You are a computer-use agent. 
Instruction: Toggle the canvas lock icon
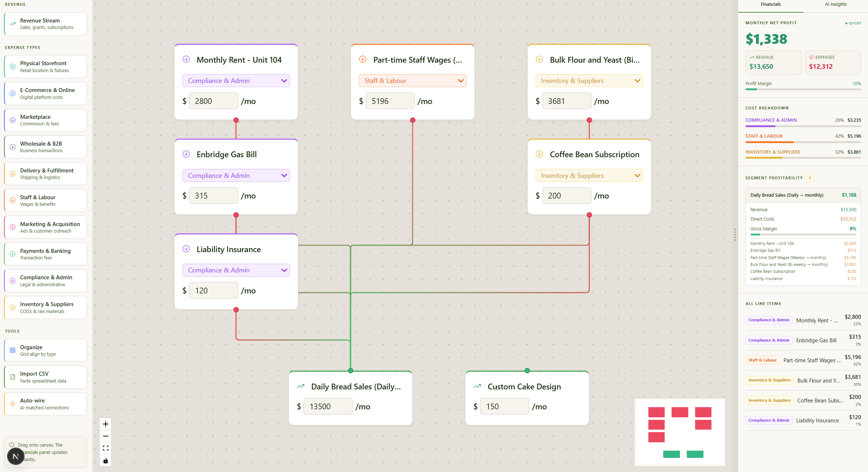tap(105, 461)
